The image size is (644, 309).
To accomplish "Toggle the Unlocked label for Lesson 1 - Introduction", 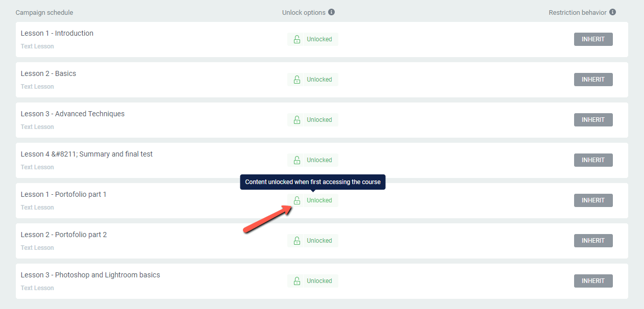I will point(319,39).
